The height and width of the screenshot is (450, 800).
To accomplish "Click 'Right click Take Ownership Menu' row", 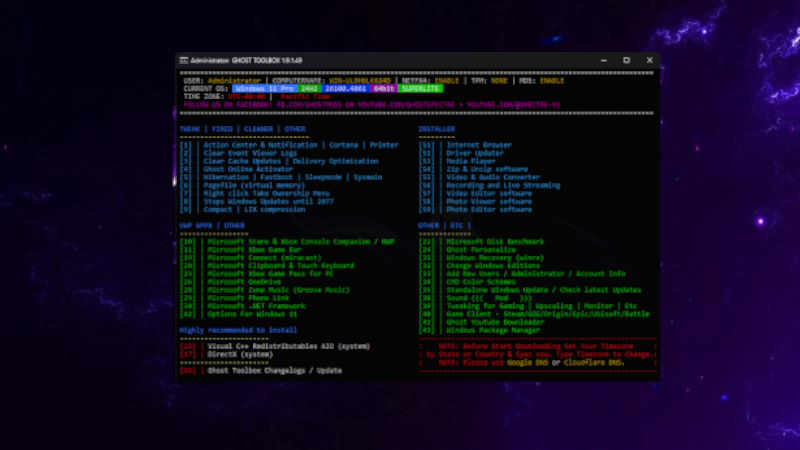I will 255,193.
